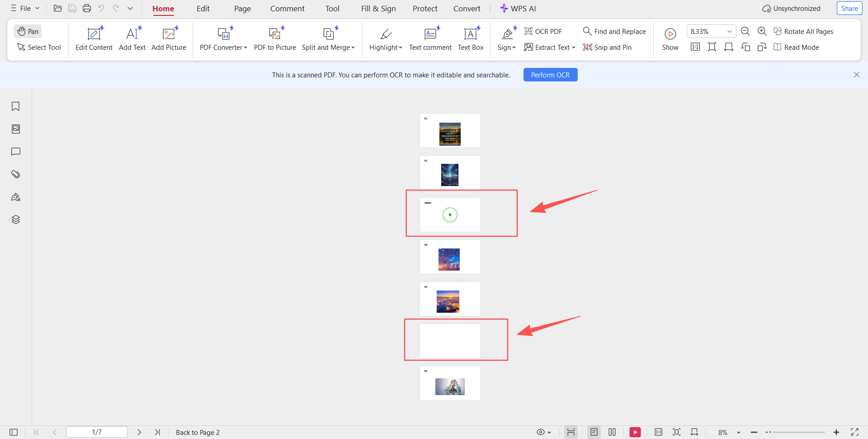This screenshot has height=439, width=868.
Task: Open a file with the folder icon
Action: (x=57, y=8)
